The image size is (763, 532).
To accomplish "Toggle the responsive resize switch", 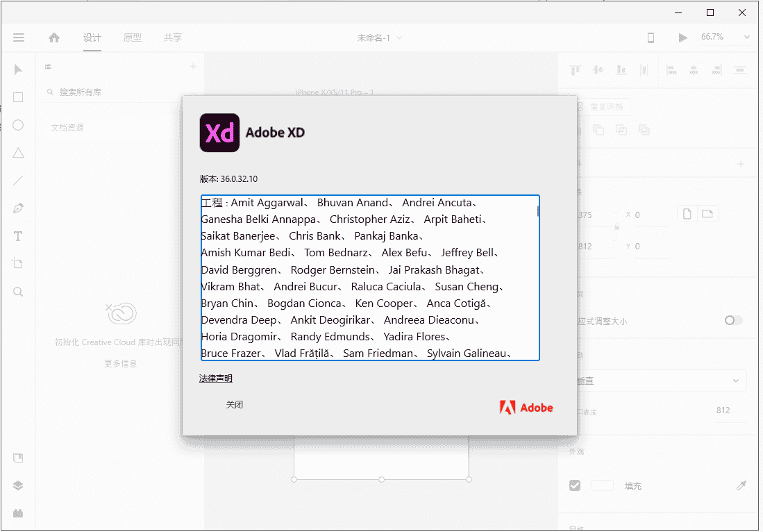I will click(x=732, y=320).
